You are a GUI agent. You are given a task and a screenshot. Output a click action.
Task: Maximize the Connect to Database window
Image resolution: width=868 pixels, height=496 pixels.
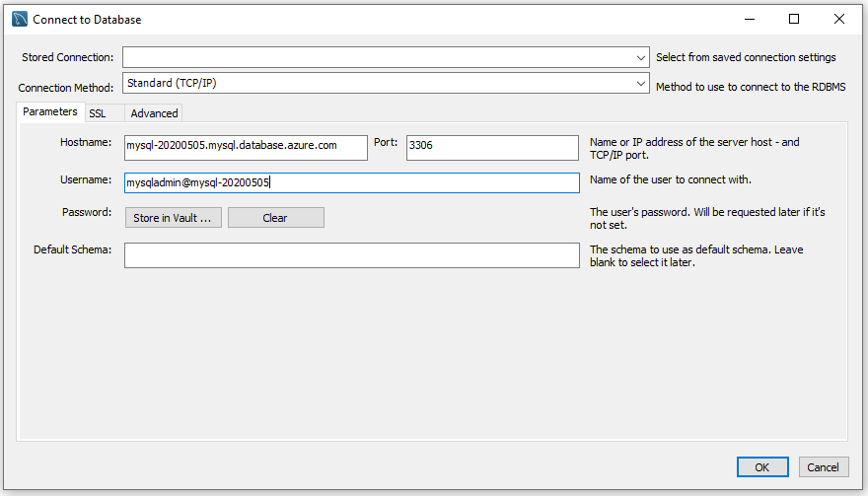pyautogui.click(x=794, y=20)
